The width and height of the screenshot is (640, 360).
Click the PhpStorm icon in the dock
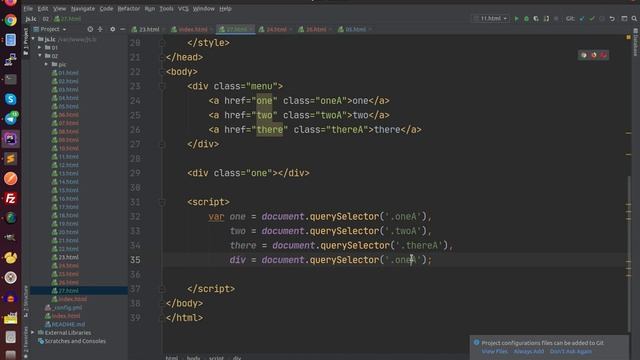click(x=11, y=139)
